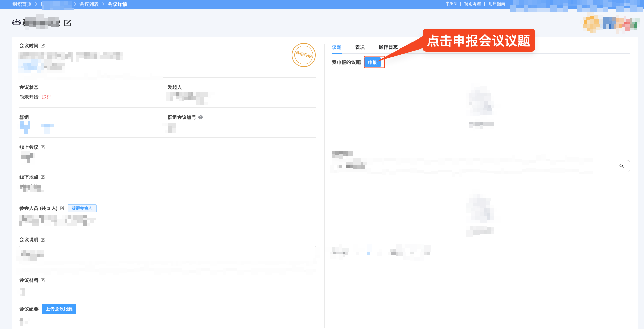Click the search magnifier icon
The image size is (644, 329).
click(x=621, y=166)
